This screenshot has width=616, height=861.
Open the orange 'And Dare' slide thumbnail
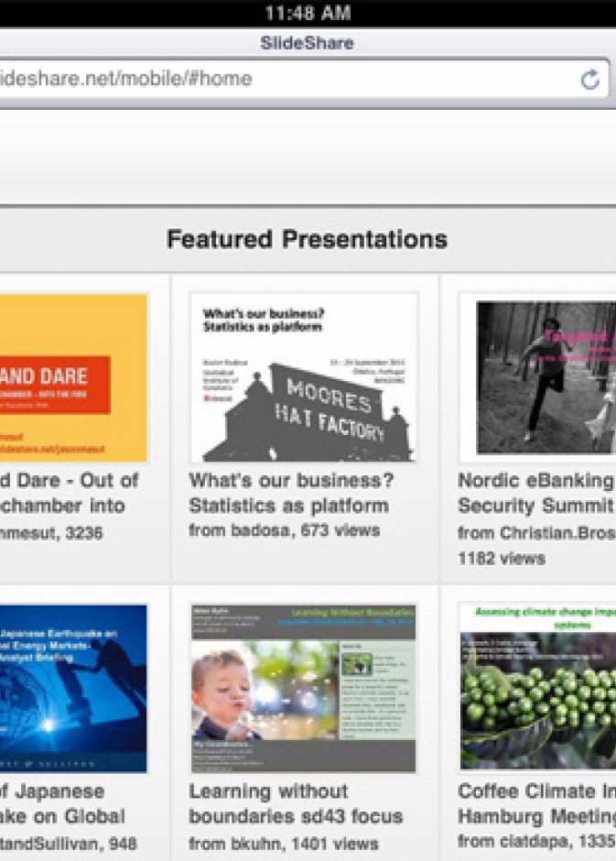click(x=73, y=377)
